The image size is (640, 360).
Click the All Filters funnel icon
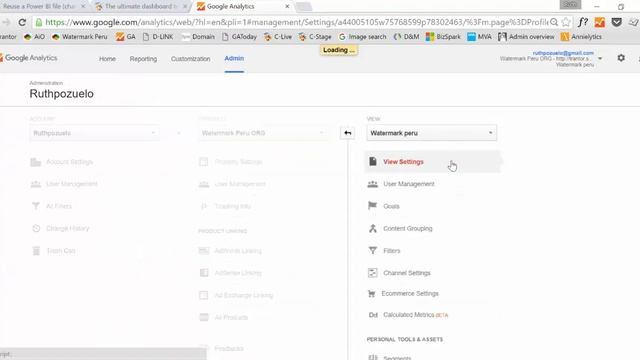tap(36, 206)
